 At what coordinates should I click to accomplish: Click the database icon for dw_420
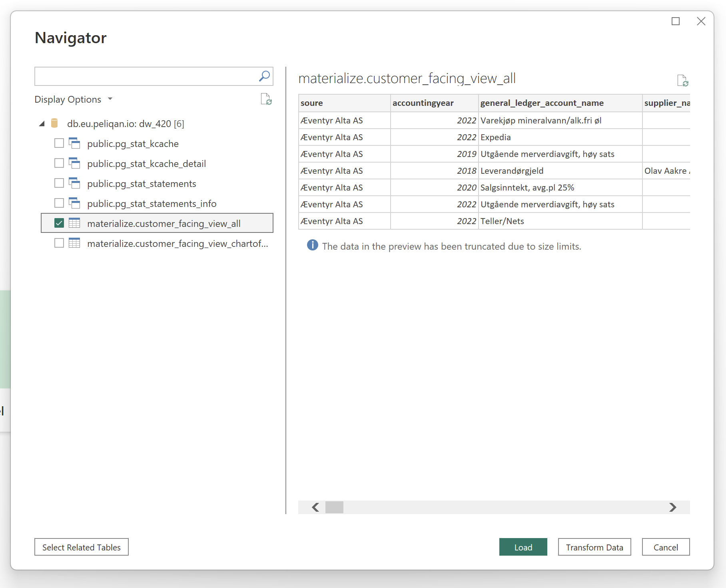pyautogui.click(x=55, y=123)
